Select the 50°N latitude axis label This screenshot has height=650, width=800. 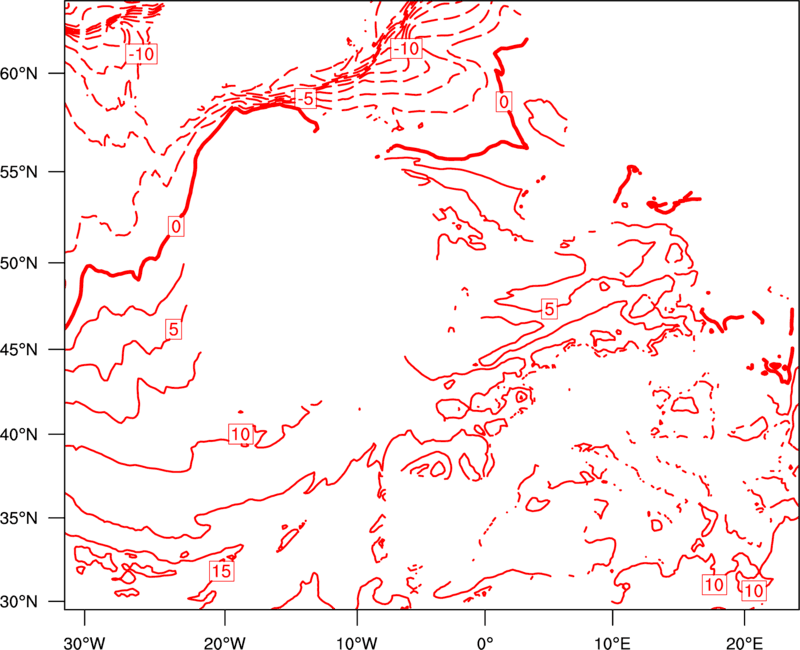[19, 263]
